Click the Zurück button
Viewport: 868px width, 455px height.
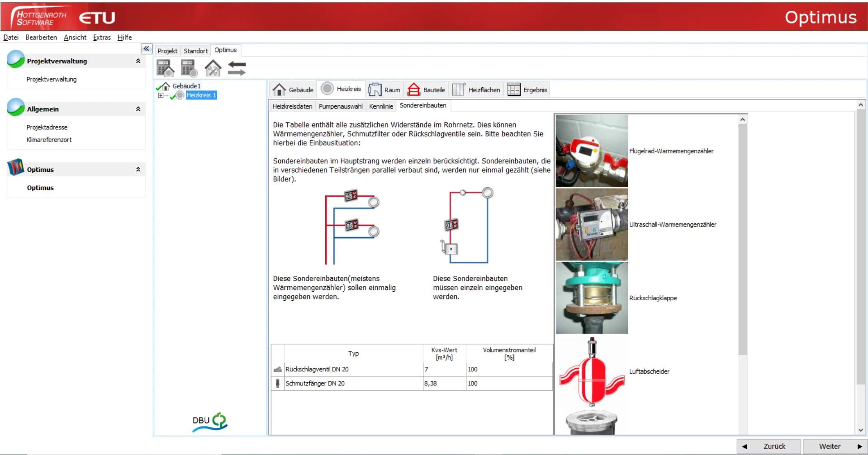point(769,446)
